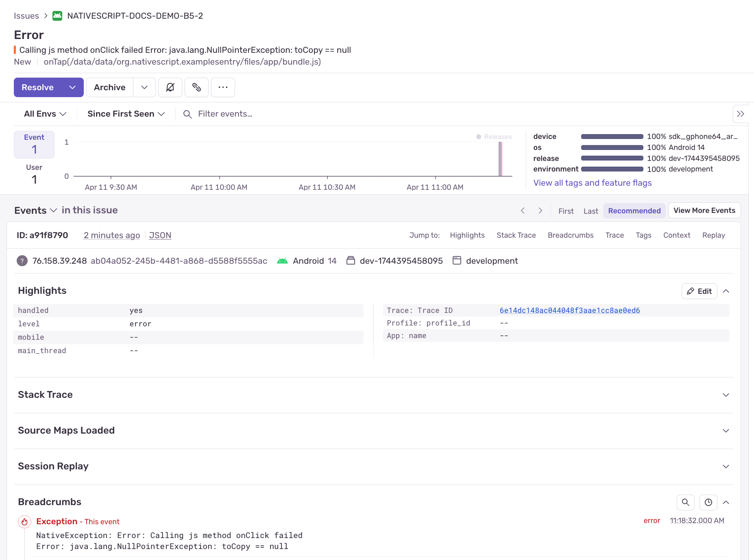Edit the Highlights section

click(699, 291)
